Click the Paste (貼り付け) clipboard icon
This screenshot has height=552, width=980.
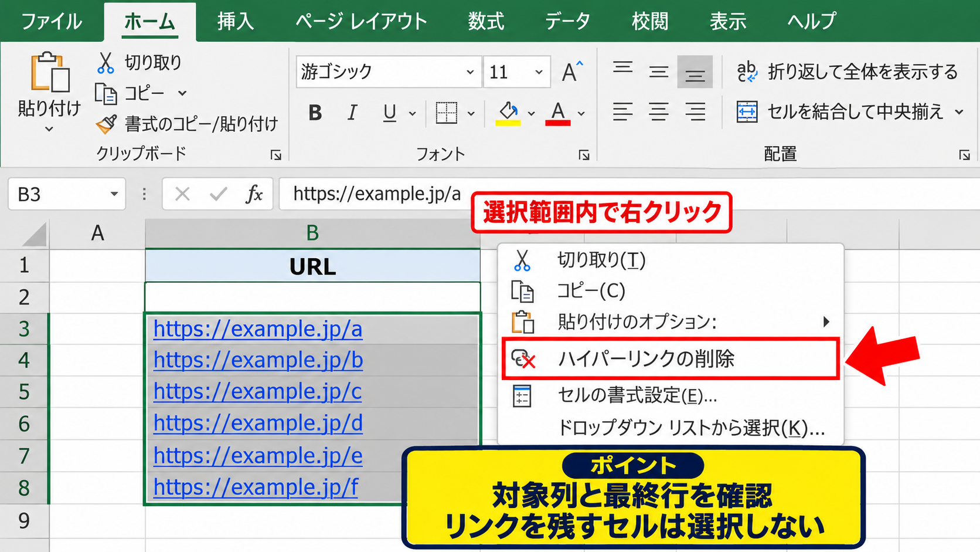[x=50, y=72]
